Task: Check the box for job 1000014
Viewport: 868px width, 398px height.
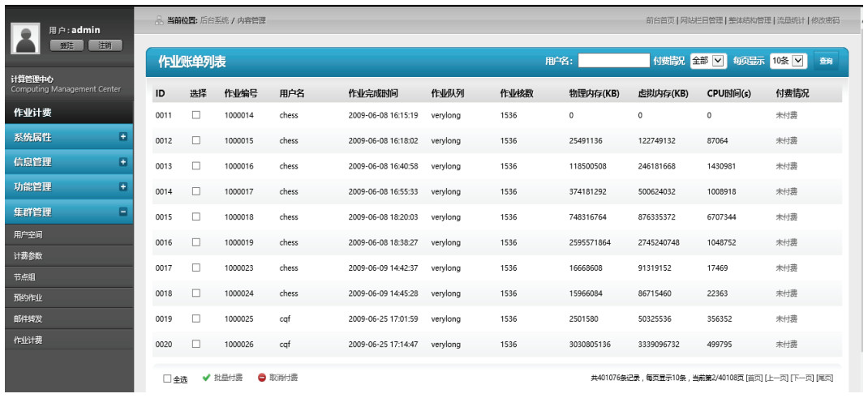Action: pyautogui.click(x=196, y=115)
